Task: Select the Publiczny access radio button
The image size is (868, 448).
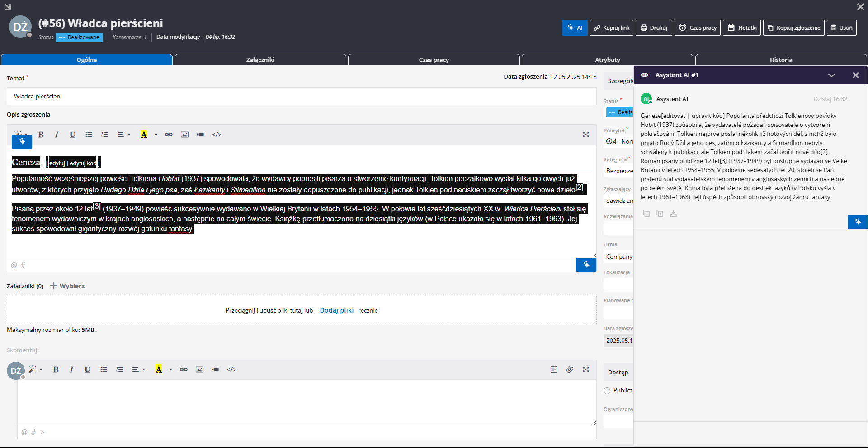Action: point(607,391)
